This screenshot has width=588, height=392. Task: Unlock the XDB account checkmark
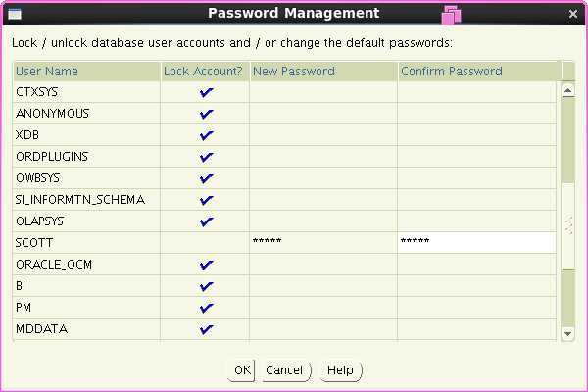coord(206,135)
